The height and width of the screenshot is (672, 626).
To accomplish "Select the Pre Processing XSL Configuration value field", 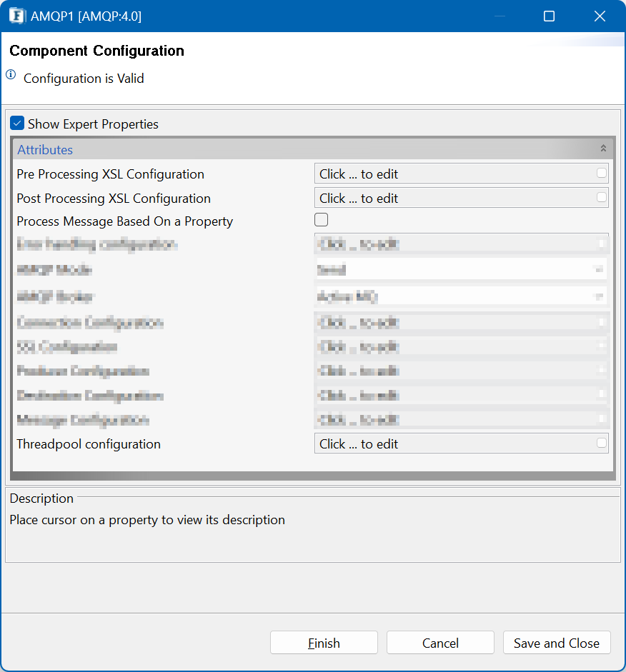I will click(462, 174).
